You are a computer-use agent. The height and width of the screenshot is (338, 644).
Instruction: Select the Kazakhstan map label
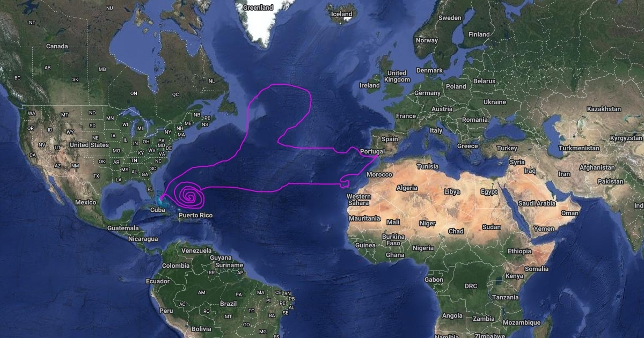[x=604, y=109]
